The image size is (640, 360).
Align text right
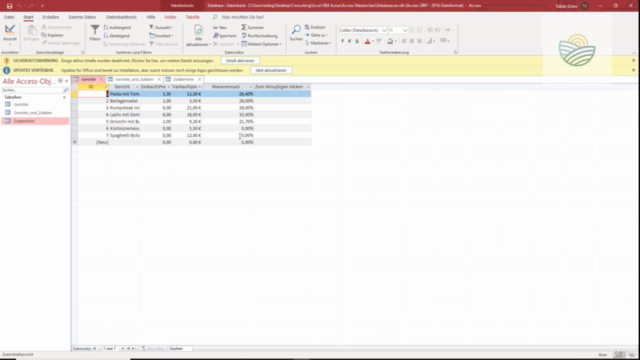(419, 41)
